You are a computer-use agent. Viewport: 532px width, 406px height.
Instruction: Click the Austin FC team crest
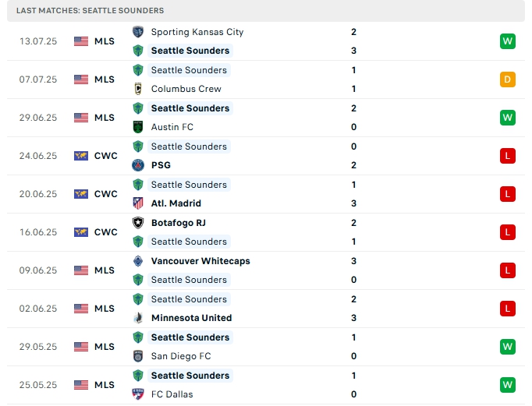point(138,127)
